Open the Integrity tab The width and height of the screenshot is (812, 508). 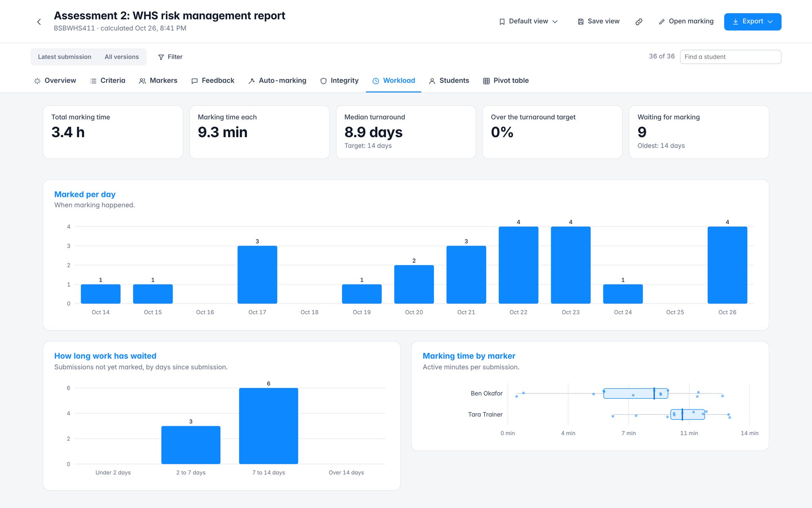339,80
